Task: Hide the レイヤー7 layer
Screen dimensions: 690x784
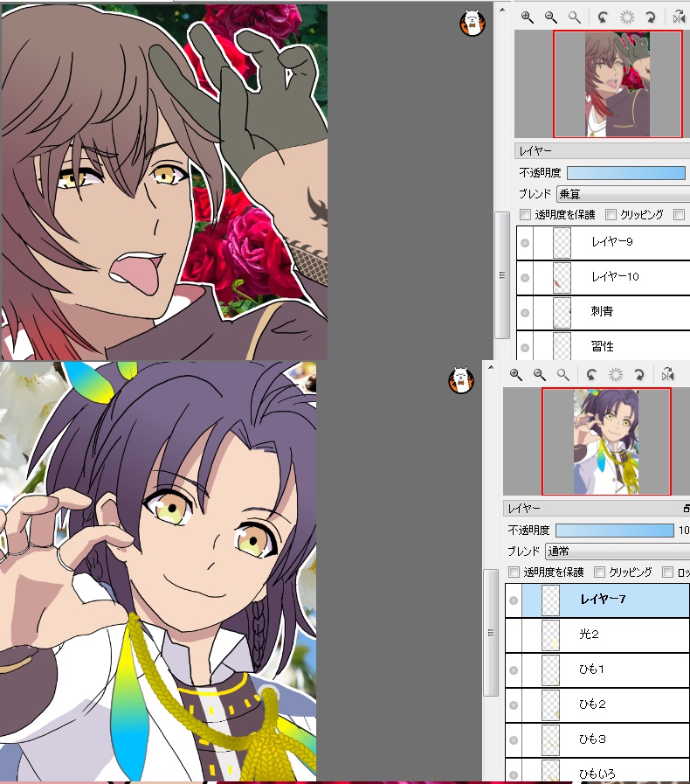Action: point(513,600)
